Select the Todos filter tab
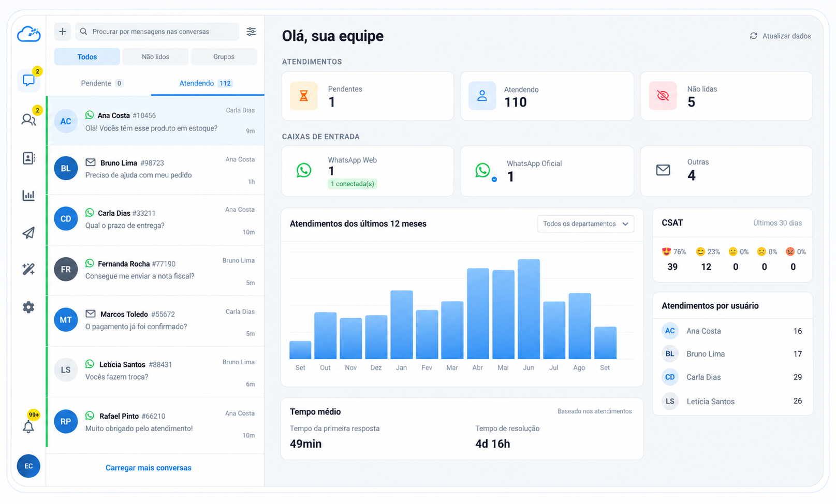Viewport: 836px width, 504px height. pyautogui.click(x=87, y=57)
